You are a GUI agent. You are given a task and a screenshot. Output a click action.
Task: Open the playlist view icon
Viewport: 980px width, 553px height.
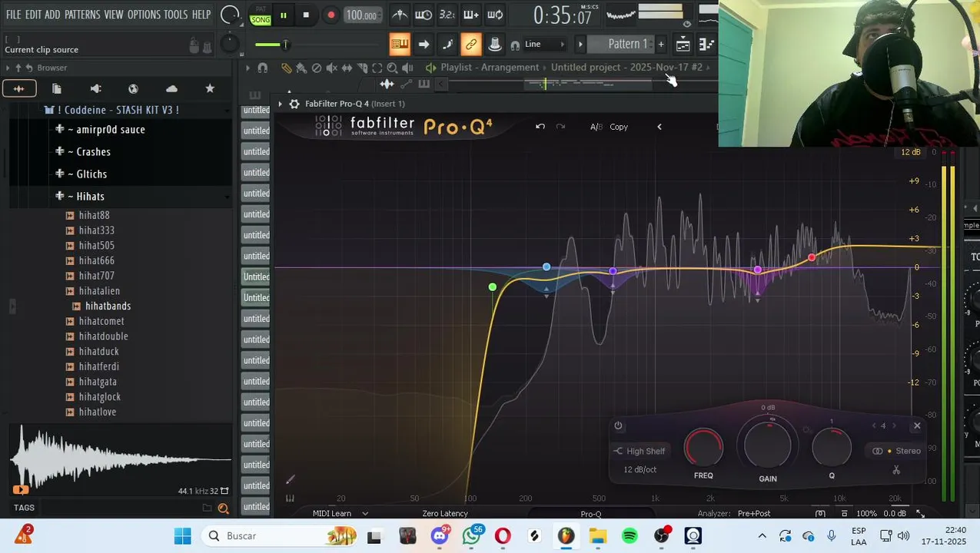pos(683,45)
